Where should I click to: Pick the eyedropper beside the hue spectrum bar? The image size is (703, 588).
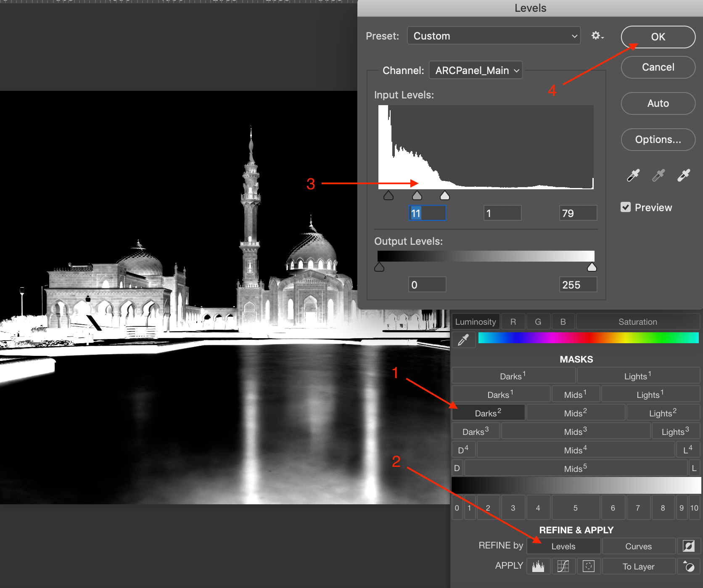pyautogui.click(x=463, y=339)
